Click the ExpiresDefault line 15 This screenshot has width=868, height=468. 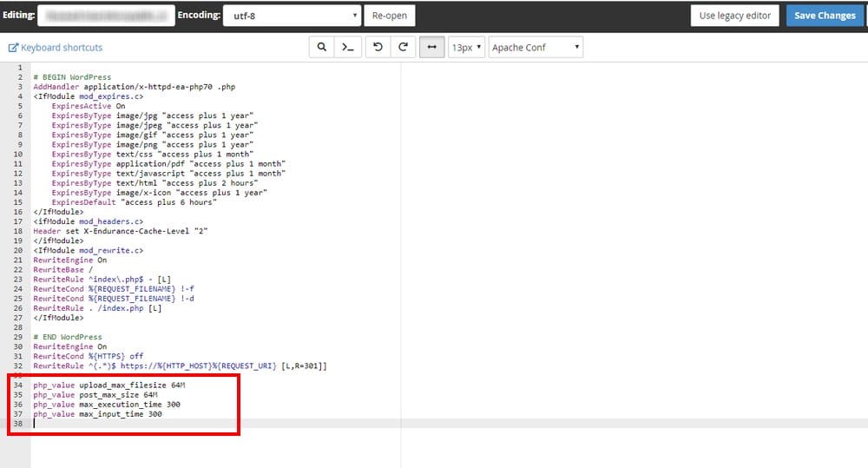tap(135, 202)
